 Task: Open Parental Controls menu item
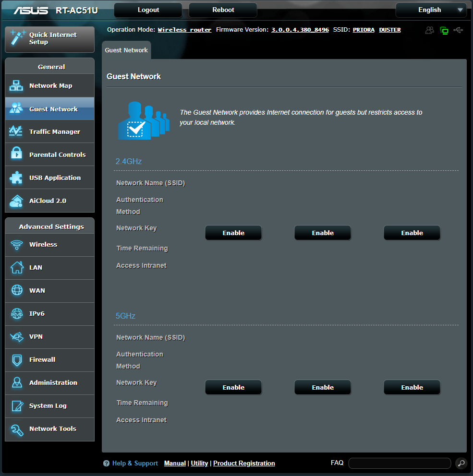coord(50,155)
